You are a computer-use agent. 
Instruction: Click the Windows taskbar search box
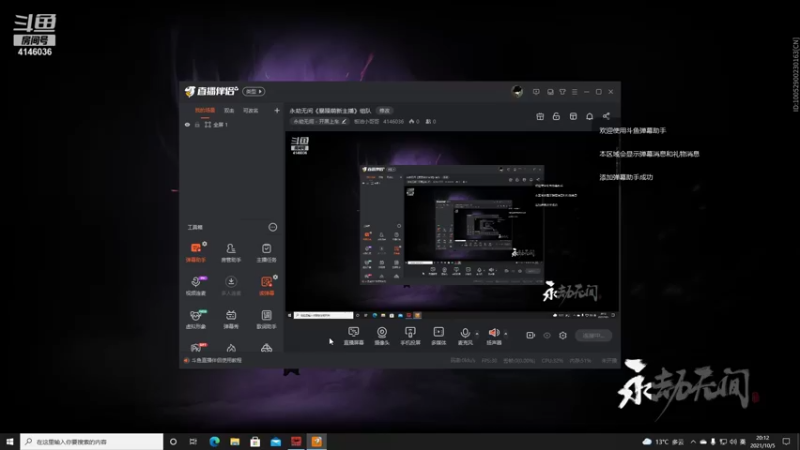tap(92, 441)
